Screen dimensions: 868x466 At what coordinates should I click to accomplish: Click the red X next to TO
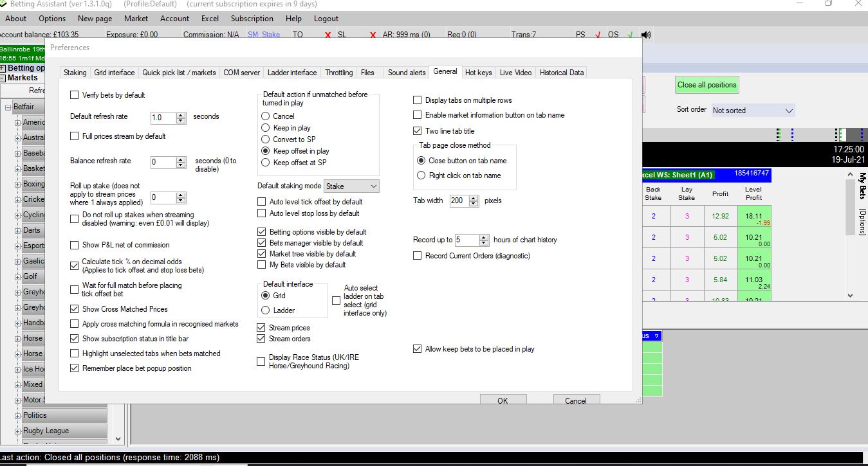(x=328, y=35)
